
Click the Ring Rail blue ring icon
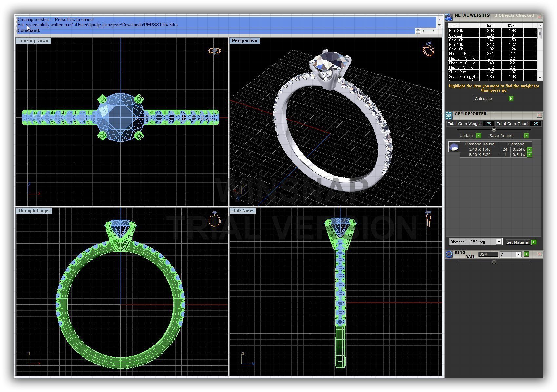pyautogui.click(x=449, y=254)
